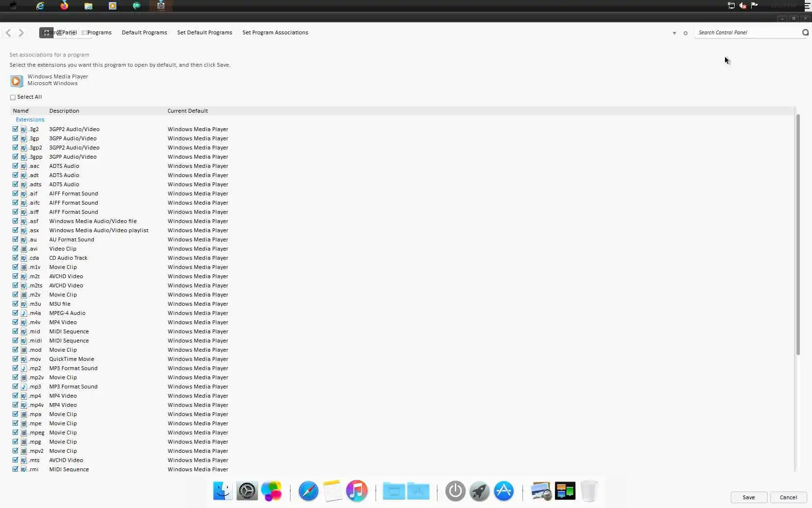Open Notes app in the dock
The image size is (812, 508).
coord(333,491)
